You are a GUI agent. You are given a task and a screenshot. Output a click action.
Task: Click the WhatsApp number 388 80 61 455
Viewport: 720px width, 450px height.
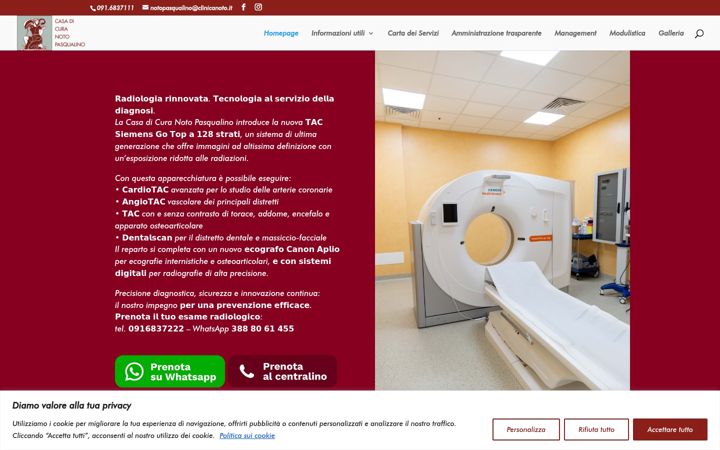pos(263,329)
